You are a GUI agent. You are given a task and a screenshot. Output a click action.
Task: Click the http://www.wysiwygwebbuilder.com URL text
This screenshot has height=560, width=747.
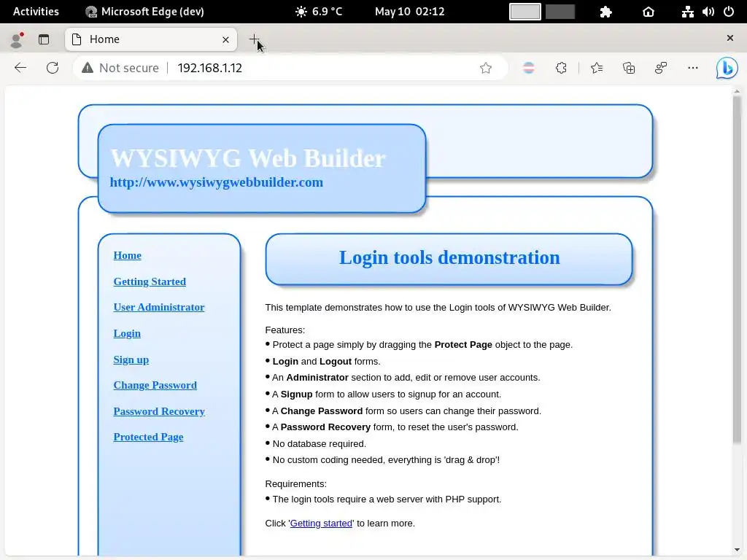coord(216,182)
